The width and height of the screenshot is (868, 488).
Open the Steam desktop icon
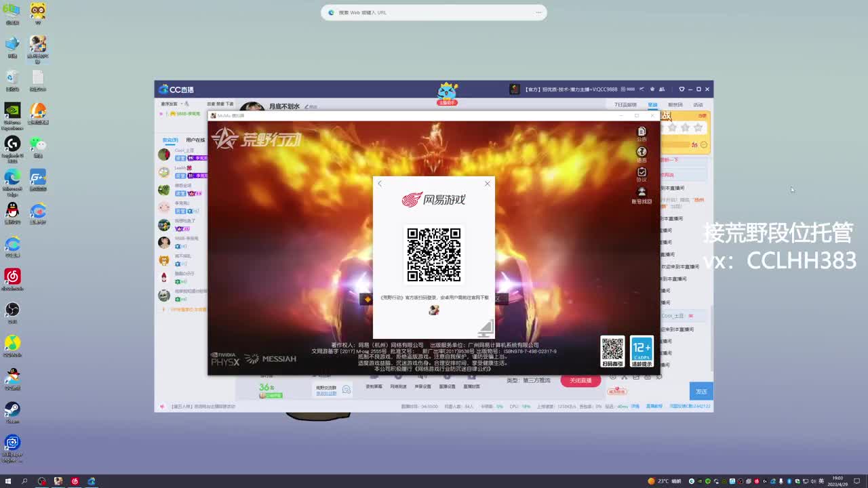point(12,412)
